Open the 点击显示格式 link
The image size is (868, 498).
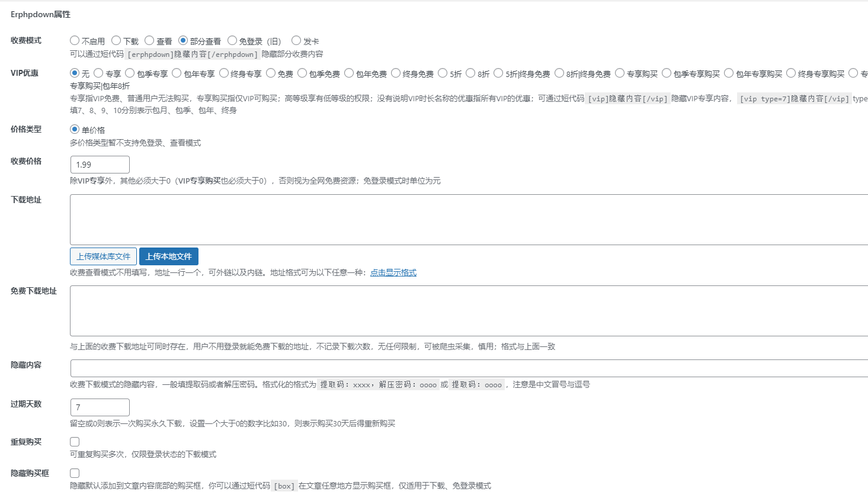(393, 272)
